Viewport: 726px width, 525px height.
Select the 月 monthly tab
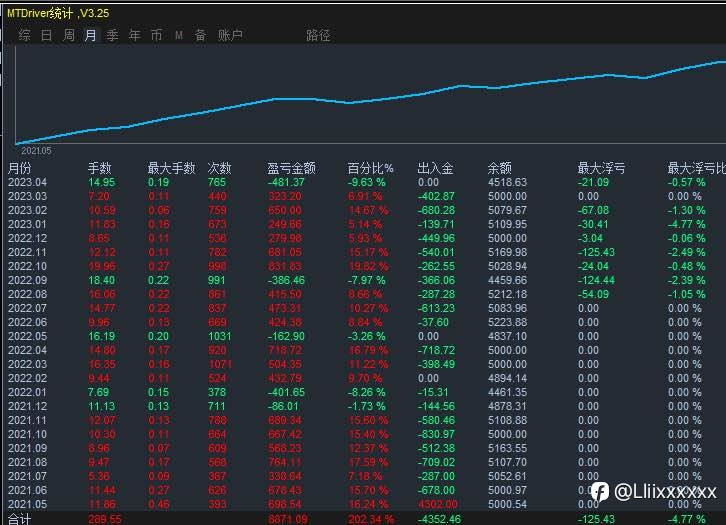91,35
